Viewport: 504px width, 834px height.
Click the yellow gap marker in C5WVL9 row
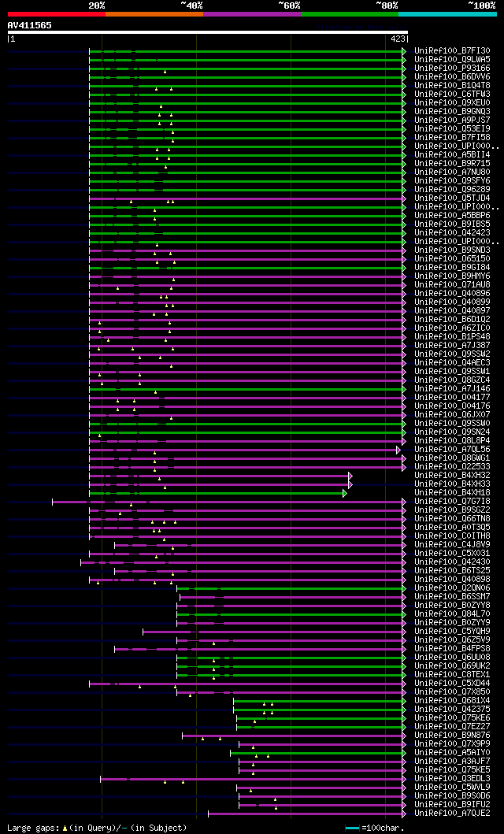251,791
